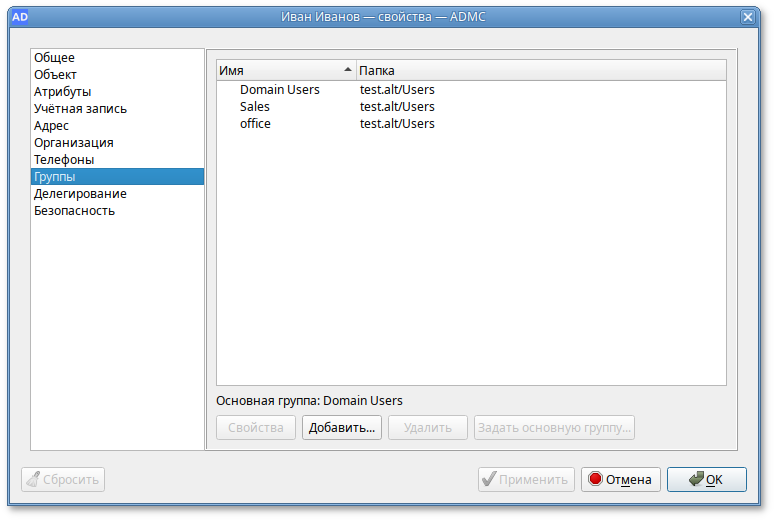Select the Sales group row
Viewport: 774px width, 520px height.
click(255, 107)
